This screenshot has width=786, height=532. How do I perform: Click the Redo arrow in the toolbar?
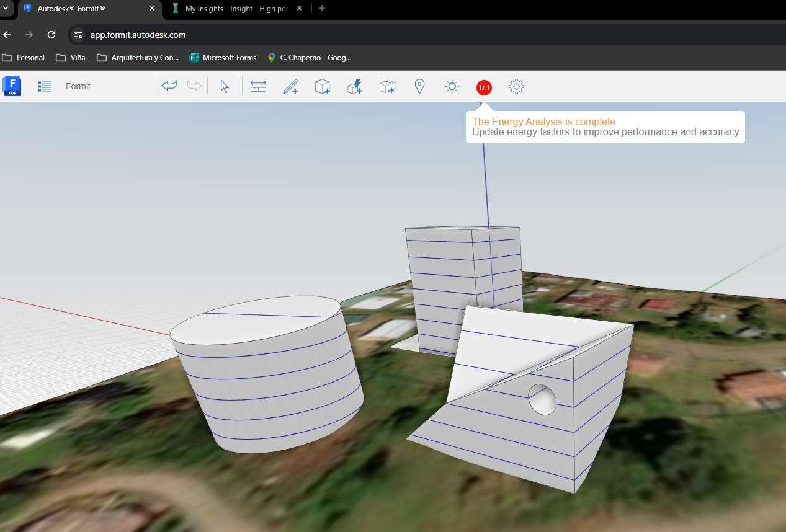pyautogui.click(x=194, y=86)
